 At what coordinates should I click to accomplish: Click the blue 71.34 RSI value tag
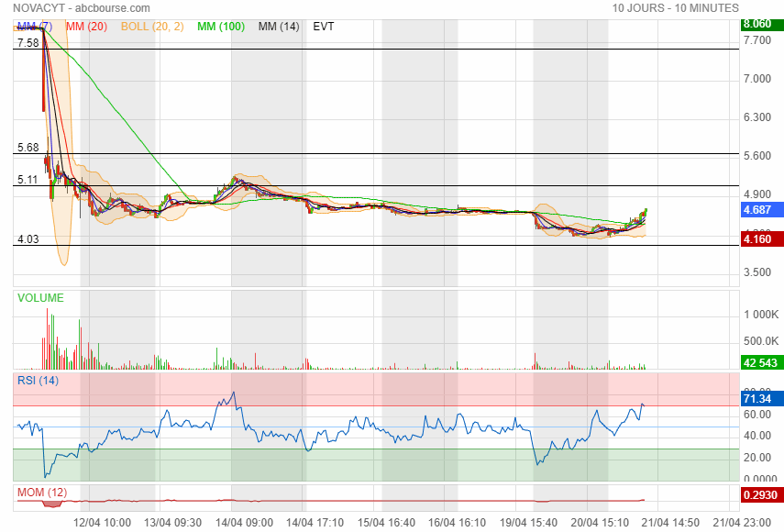[762, 398]
